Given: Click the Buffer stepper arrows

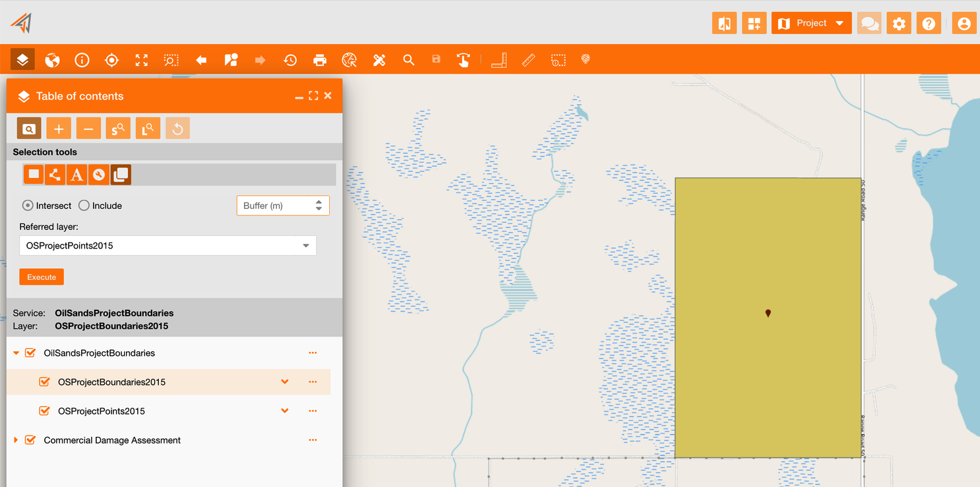Looking at the screenshot, I should coord(319,206).
